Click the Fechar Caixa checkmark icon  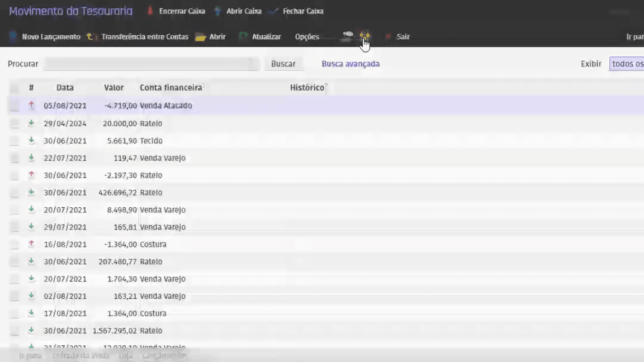coord(274,11)
